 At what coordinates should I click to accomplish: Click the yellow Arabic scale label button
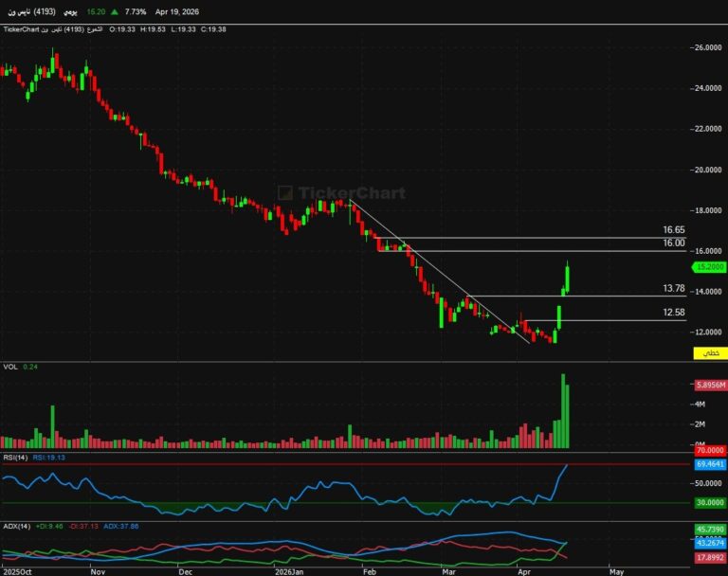point(709,352)
